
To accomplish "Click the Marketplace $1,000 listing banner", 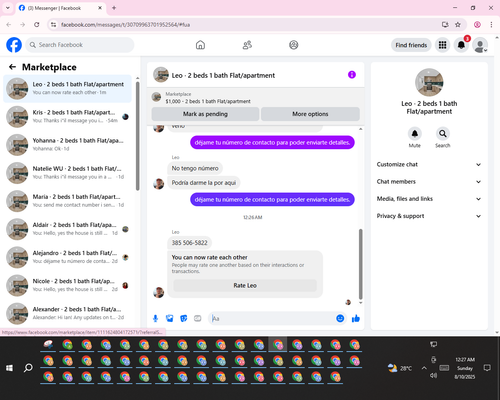I will pyautogui.click(x=255, y=98).
